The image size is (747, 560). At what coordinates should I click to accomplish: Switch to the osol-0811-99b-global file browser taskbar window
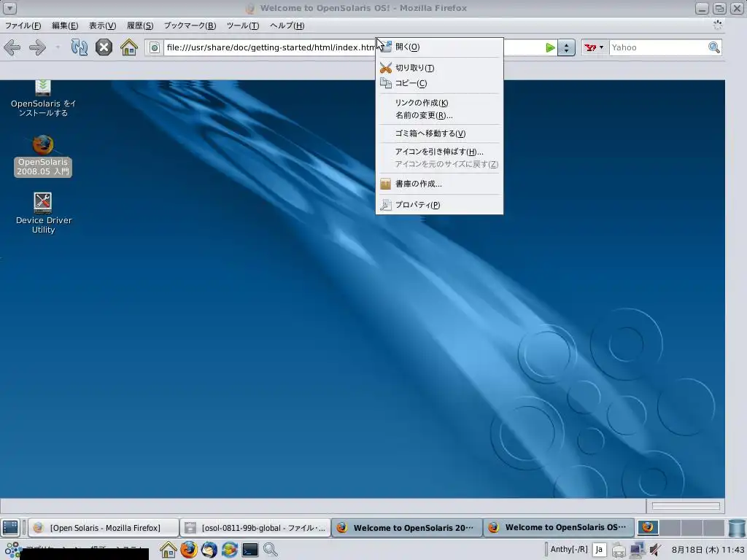tap(255, 528)
